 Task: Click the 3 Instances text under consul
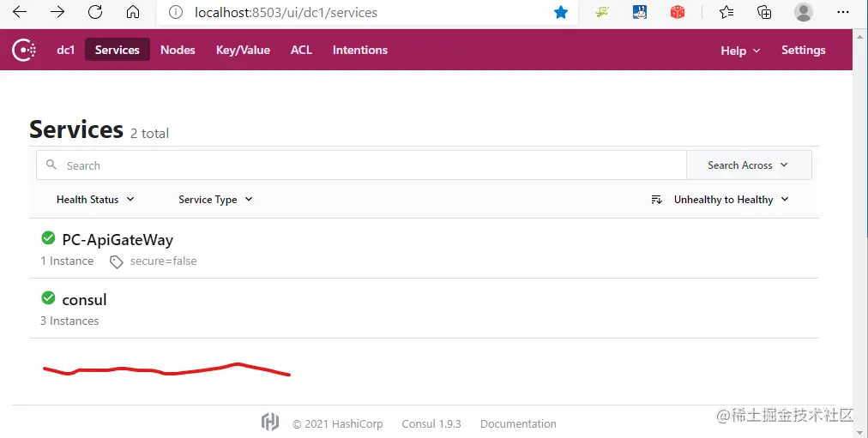[x=69, y=321]
